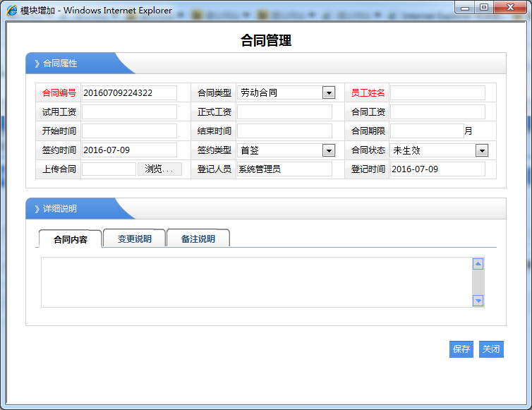532x410 pixels.
Task: Open the 合同类型 dropdown
Action: (x=328, y=92)
